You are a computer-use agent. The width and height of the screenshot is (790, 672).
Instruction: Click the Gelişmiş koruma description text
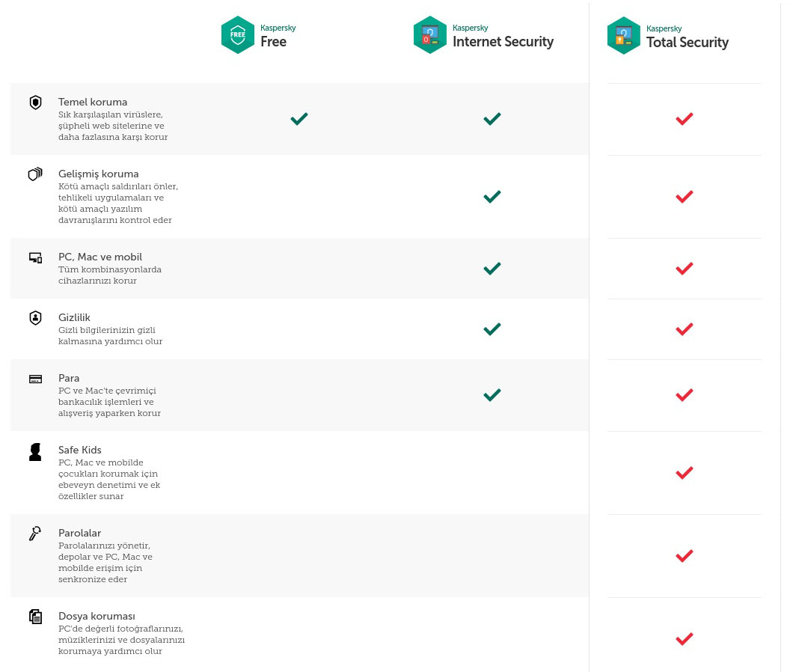tap(118, 203)
